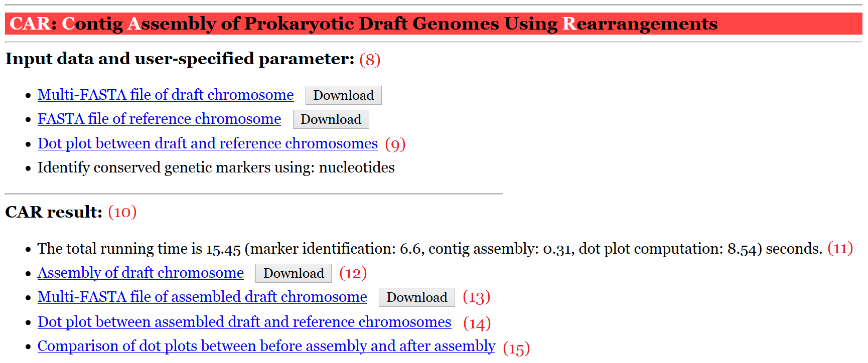Click the red CAR title banner

tap(433, 24)
